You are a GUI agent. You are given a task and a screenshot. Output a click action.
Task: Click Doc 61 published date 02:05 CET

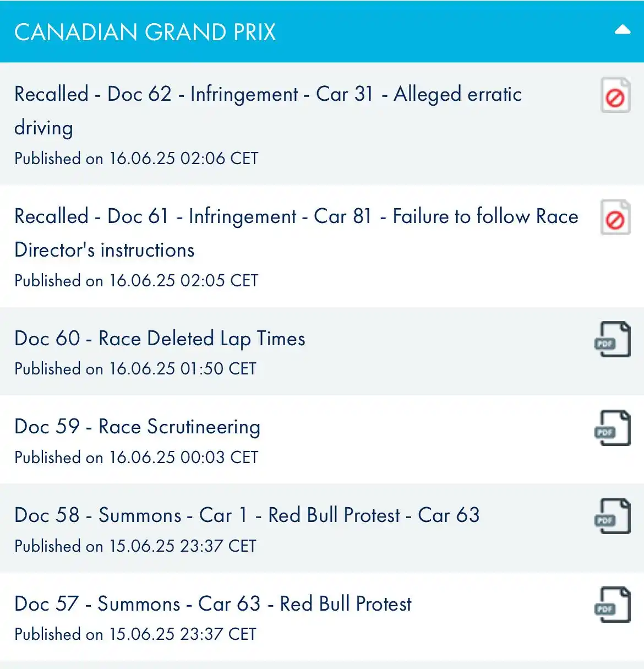click(x=136, y=281)
